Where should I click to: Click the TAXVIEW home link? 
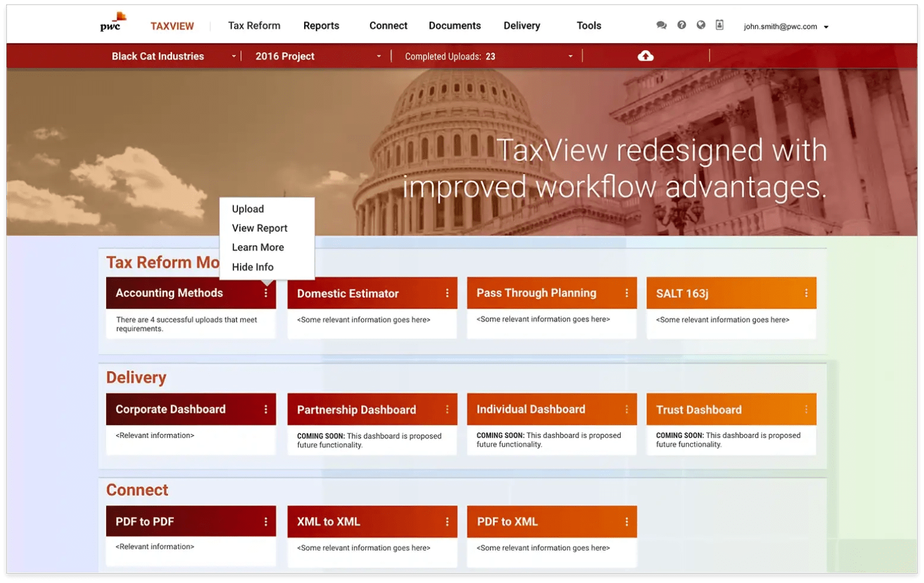(x=172, y=26)
